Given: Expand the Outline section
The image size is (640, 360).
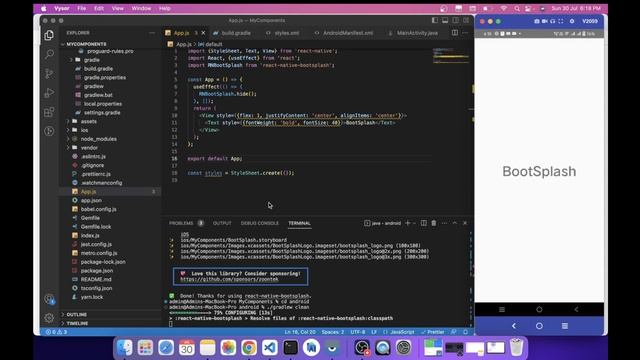Looking at the screenshot, I should pos(77,315).
